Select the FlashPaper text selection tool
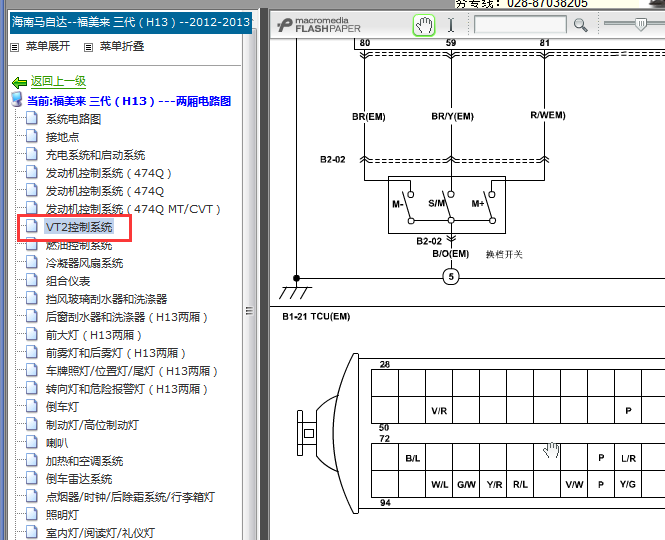Screen dimensions: 665x540 tap(451, 25)
